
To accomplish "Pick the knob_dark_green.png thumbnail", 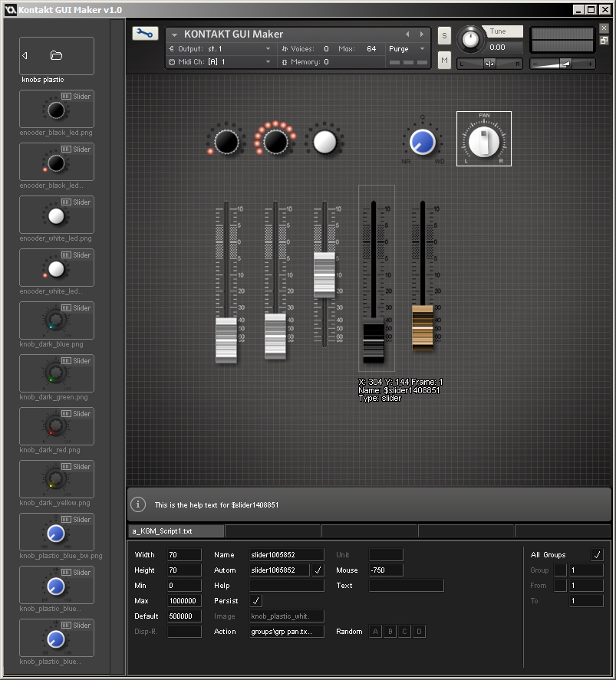I will [57, 373].
